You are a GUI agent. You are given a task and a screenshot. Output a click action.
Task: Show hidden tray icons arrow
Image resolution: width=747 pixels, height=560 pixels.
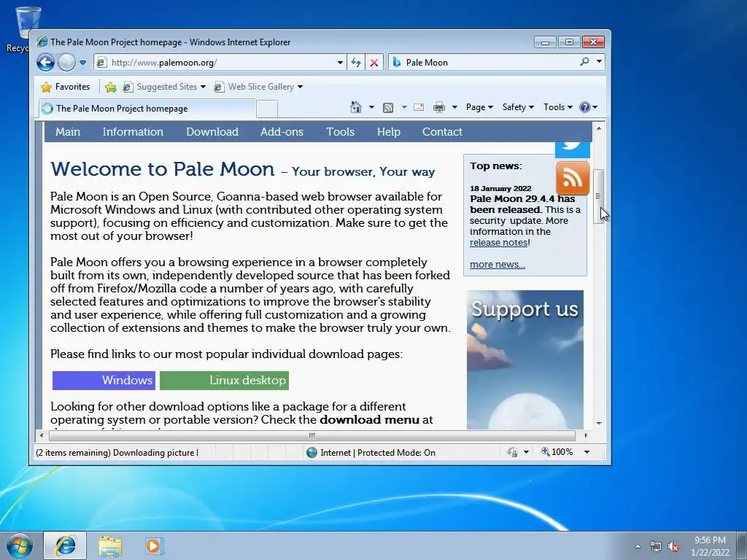point(638,546)
